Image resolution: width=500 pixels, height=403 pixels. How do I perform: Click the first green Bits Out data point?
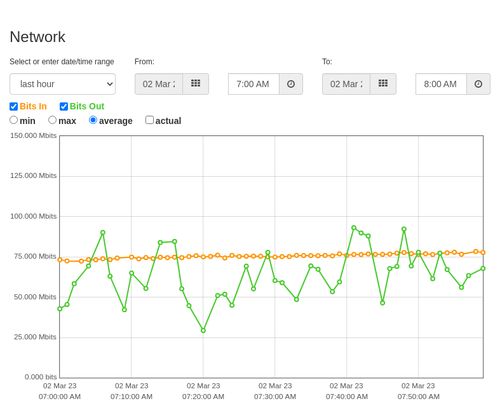[60, 309]
